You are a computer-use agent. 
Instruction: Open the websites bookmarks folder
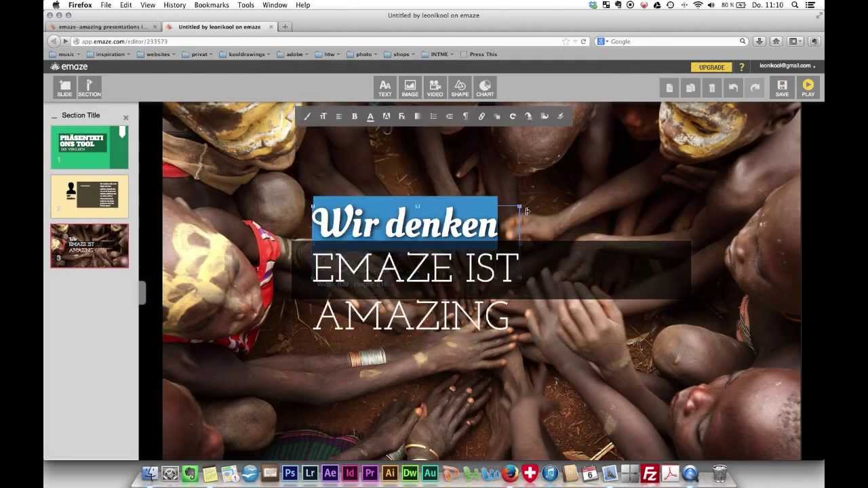pos(157,54)
